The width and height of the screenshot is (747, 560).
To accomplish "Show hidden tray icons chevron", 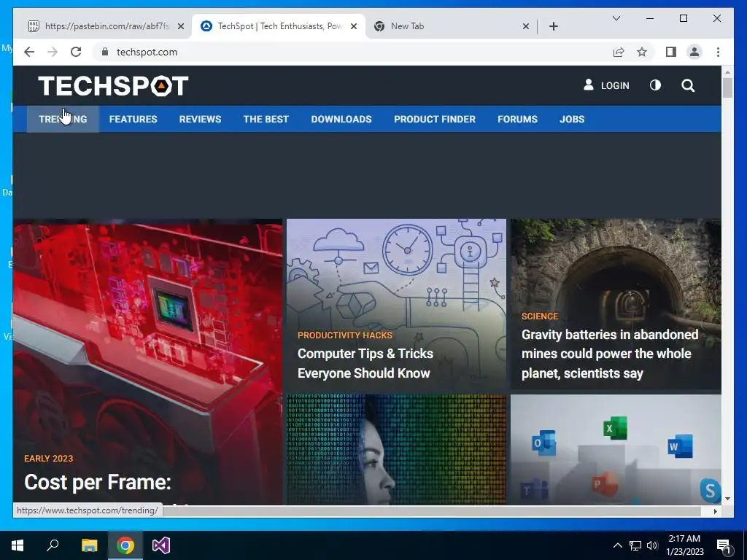I will coord(617,545).
